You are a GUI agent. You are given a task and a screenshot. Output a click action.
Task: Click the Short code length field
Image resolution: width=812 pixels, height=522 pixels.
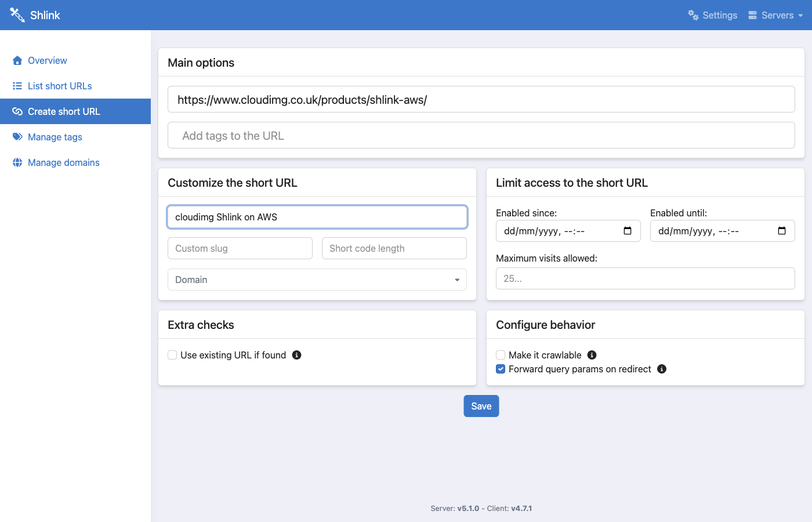pyautogui.click(x=394, y=248)
